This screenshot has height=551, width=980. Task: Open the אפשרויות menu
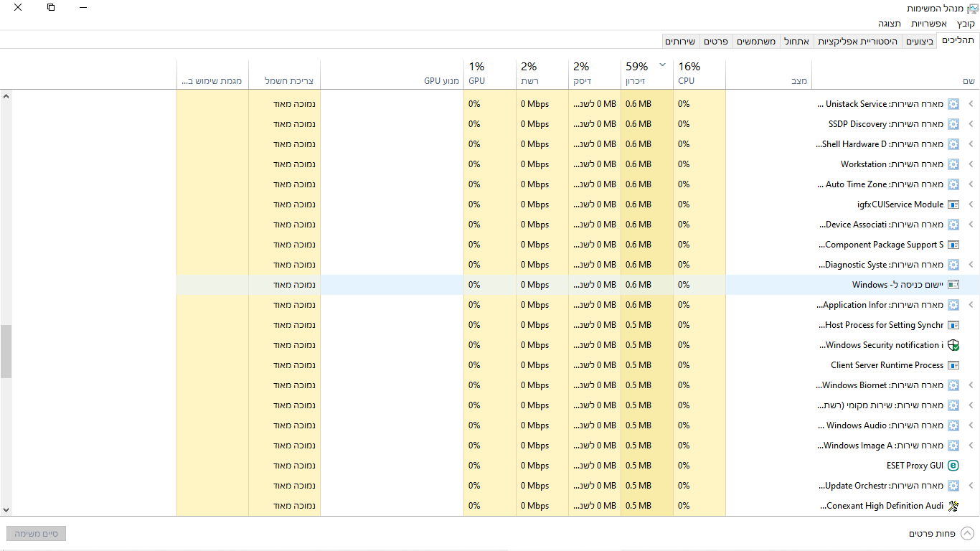(x=929, y=24)
